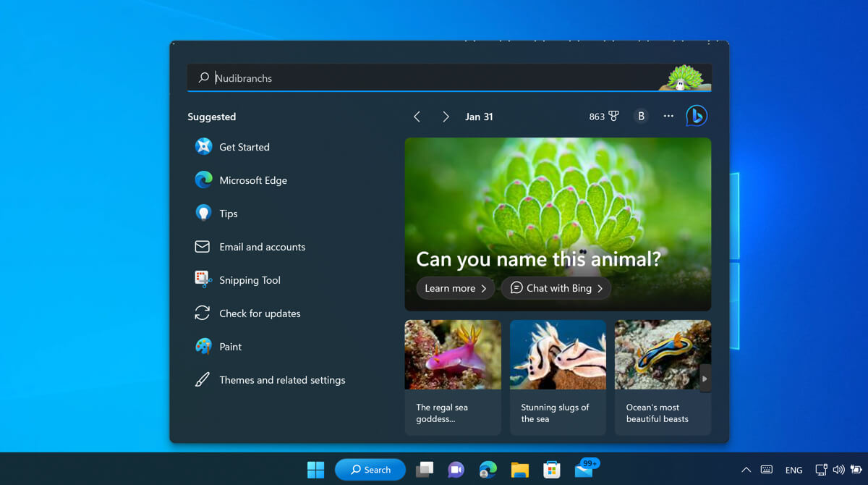Expand the hidden system tray icons

tap(746, 470)
